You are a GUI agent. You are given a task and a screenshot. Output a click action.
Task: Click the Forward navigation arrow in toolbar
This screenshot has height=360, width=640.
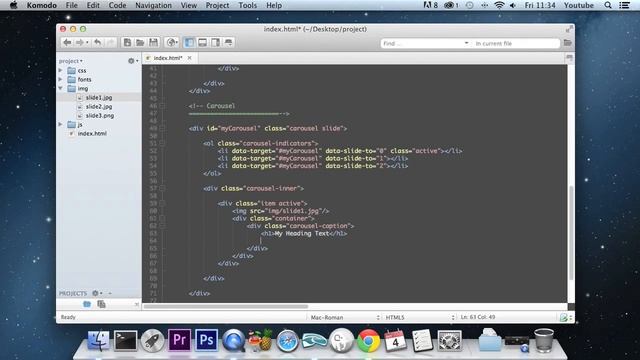tap(79, 42)
